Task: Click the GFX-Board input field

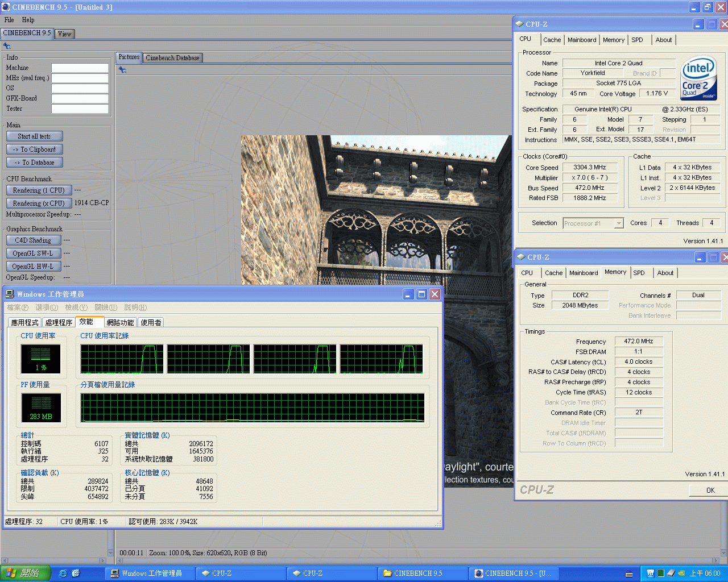Action: [80, 98]
